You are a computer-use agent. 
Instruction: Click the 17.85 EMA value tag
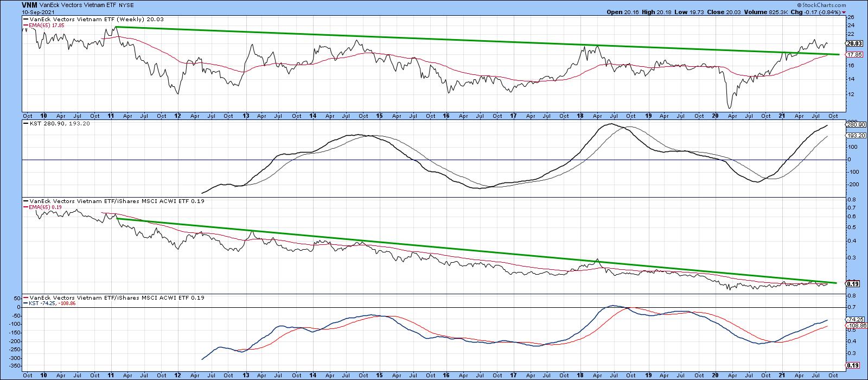click(854, 55)
